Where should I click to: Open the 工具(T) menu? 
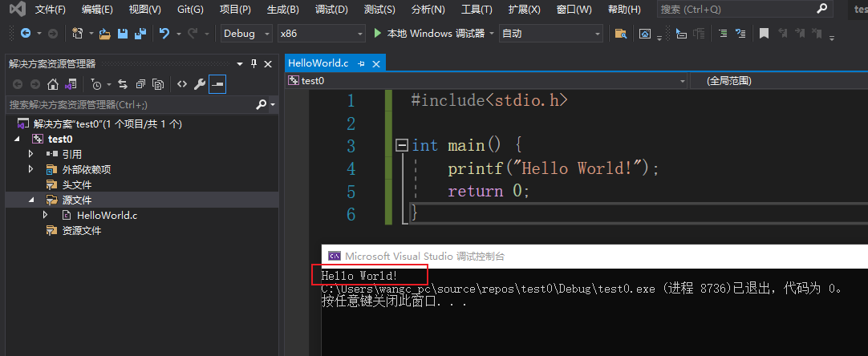(477, 10)
